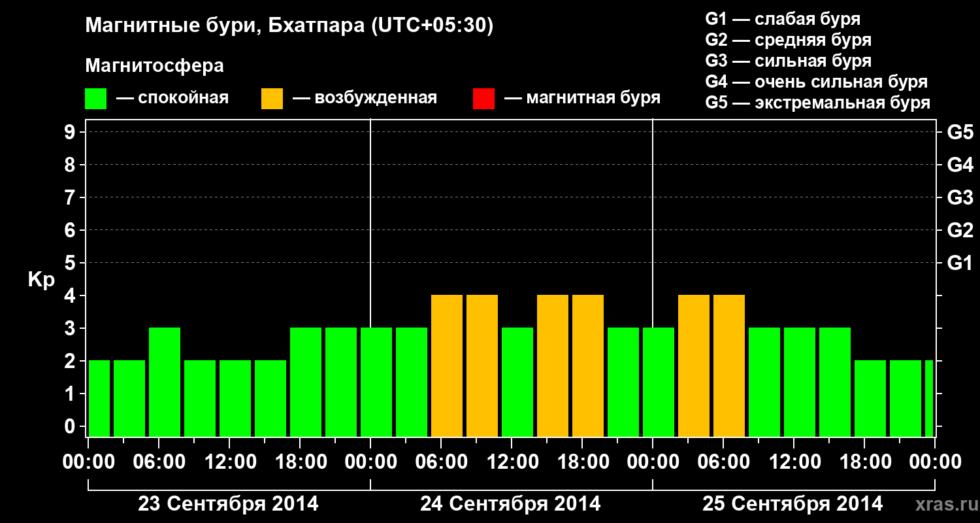Click the right-axis 'G5' label beside gridline 9

(960, 132)
